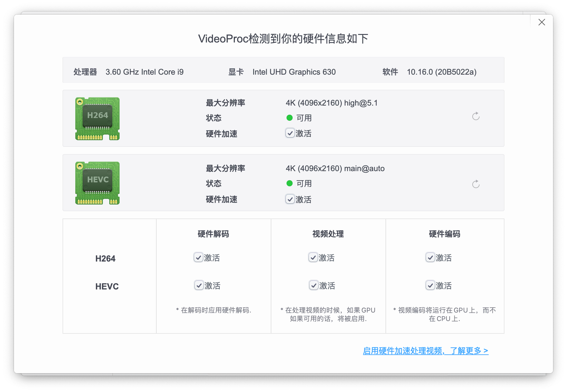
Task: Click the software version 10.16.0 (20B5022a)
Action: (x=442, y=72)
